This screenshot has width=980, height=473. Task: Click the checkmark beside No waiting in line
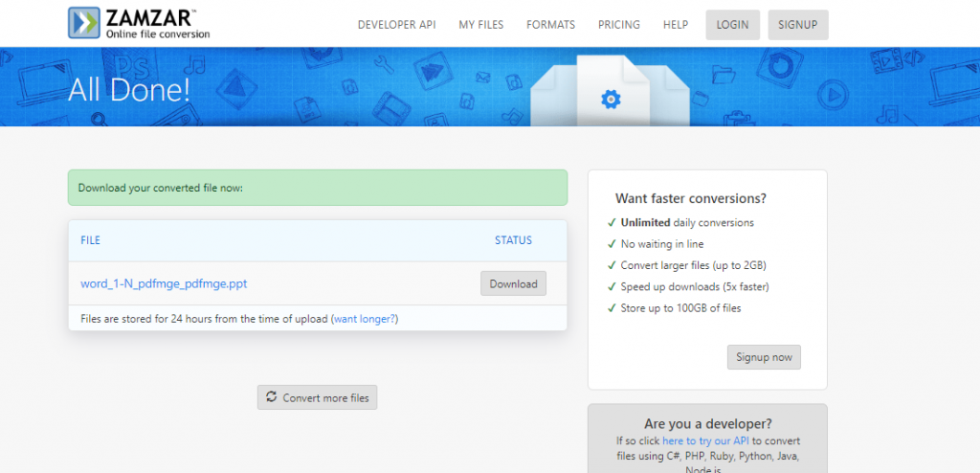(612, 244)
